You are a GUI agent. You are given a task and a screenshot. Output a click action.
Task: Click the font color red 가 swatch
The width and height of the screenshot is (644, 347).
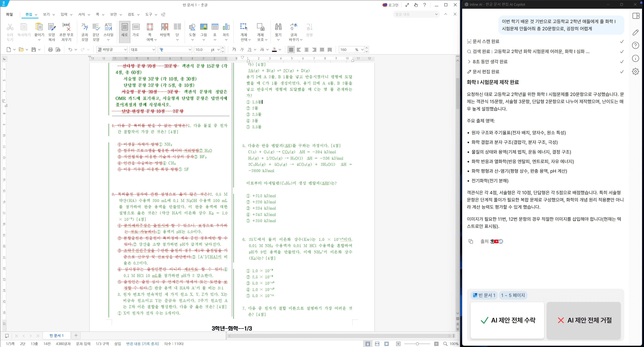pos(274,50)
